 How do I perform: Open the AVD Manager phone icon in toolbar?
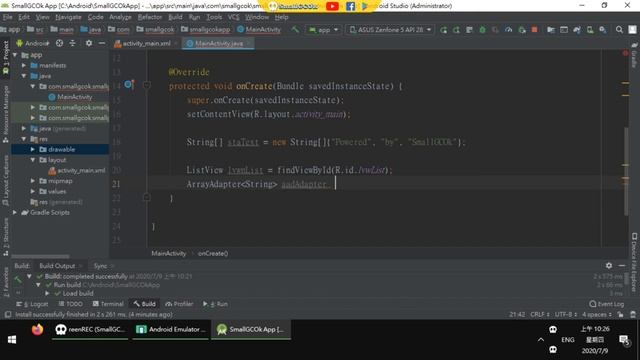pos(590,30)
